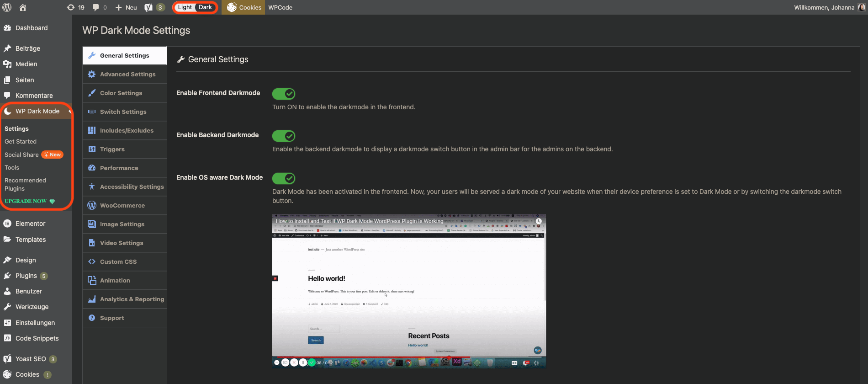Disable the Enable Frontend Darkmode toggle
This screenshot has height=384, width=868.
click(284, 94)
